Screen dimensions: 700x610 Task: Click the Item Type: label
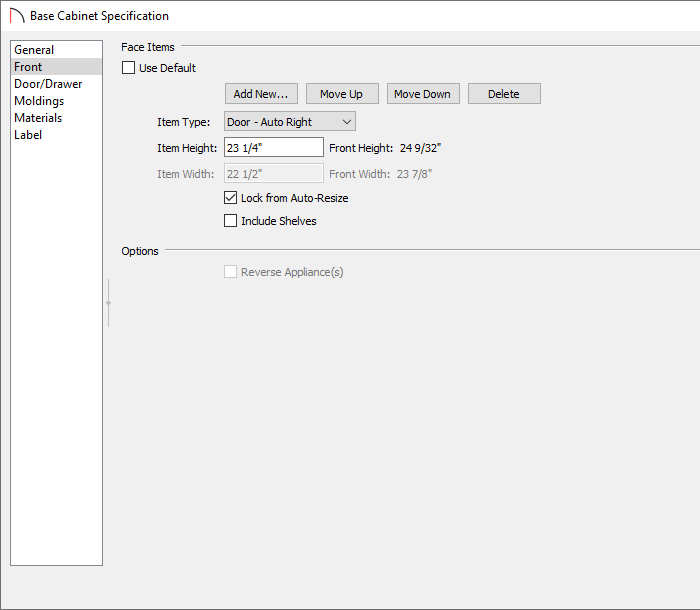pyautogui.click(x=183, y=122)
